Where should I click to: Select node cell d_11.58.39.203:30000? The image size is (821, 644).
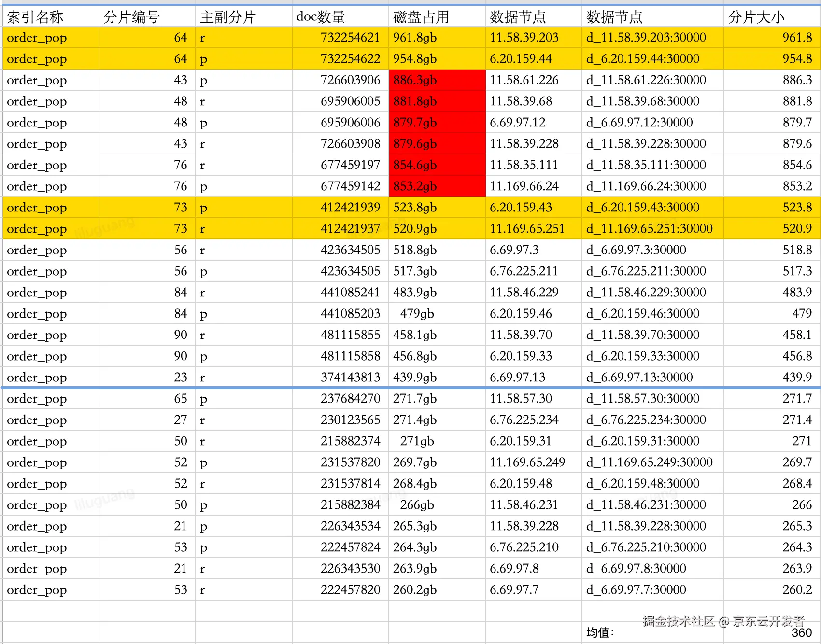click(x=653, y=38)
